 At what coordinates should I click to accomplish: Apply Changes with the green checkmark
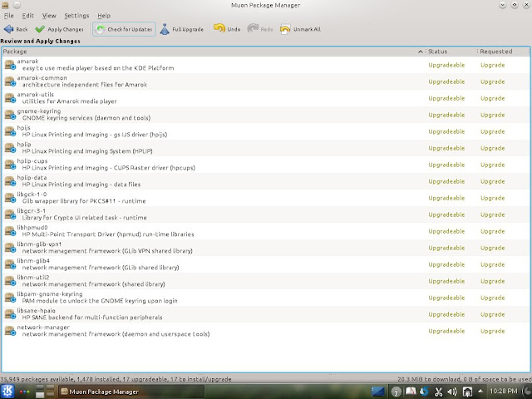pyautogui.click(x=59, y=29)
